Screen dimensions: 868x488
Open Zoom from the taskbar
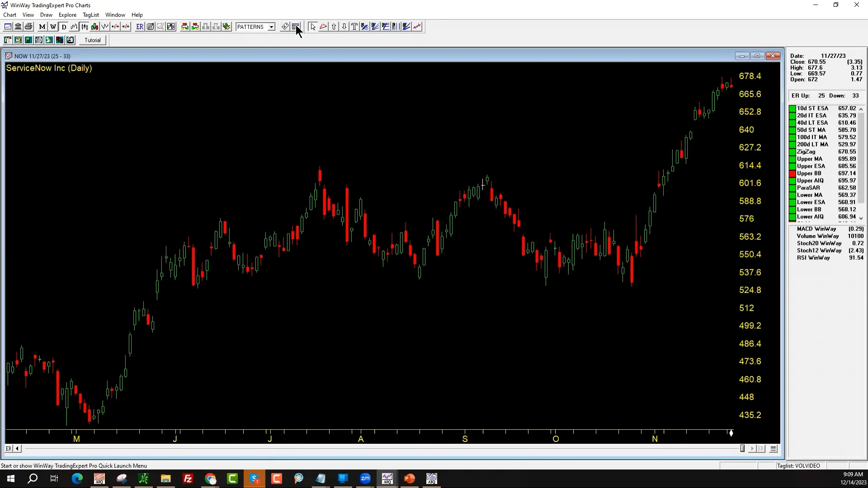[x=365, y=479]
